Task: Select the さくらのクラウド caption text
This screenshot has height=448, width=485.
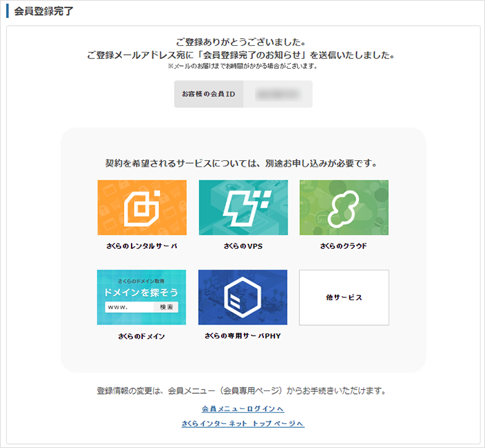Action: coord(344,246)
